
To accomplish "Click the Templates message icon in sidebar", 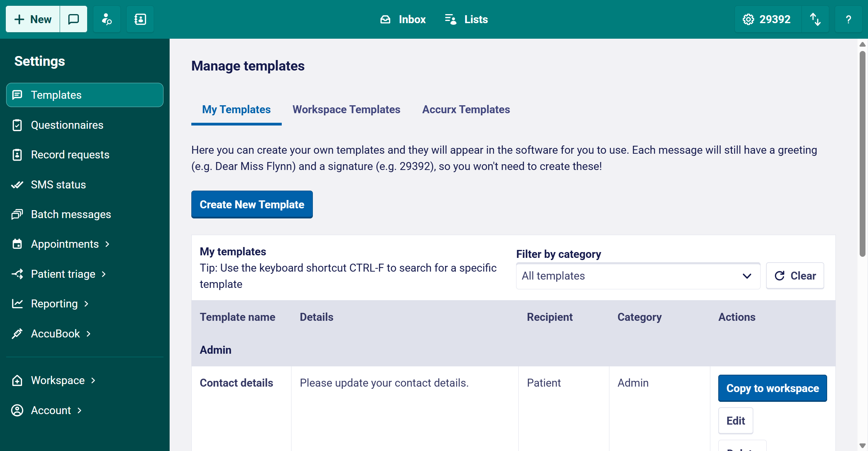I will click(17, 95).
